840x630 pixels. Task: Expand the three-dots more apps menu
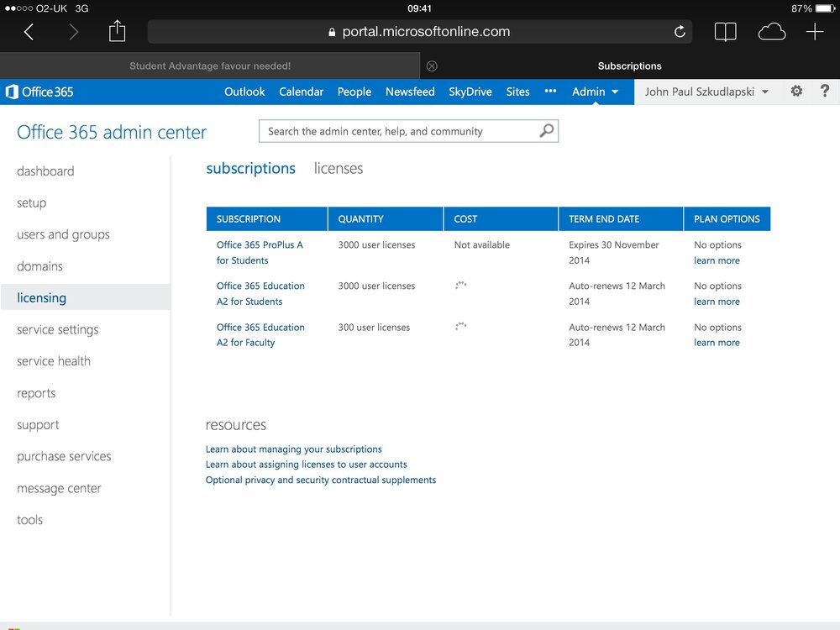click(x=550, y=91)
